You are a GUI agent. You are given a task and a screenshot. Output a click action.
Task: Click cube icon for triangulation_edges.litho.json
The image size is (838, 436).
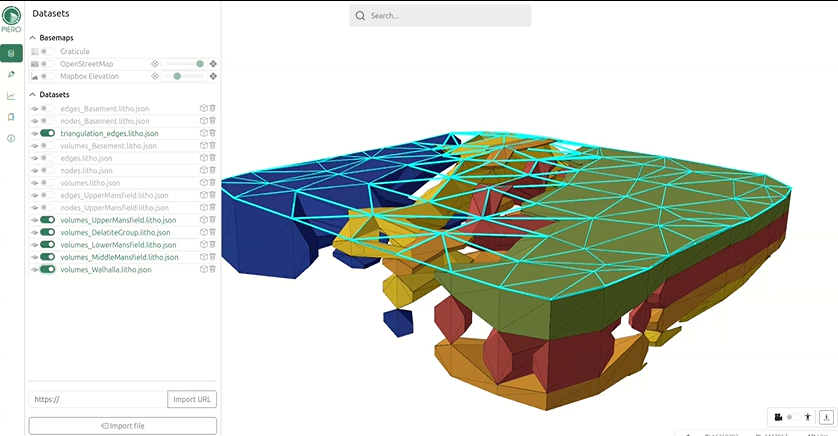pyautogui.click(x=204, y=133)
